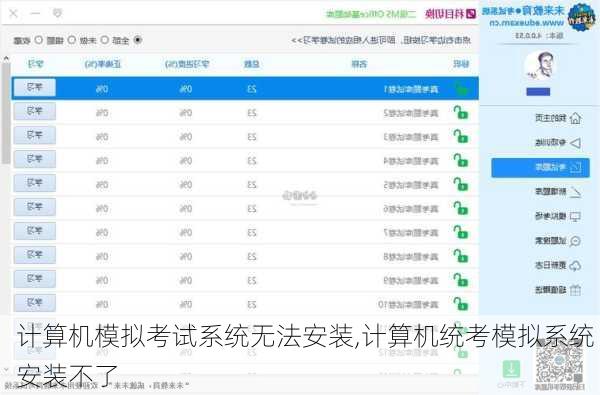
Task: Click the gift icon beside 超值赠送
Action: coord(575,290)
